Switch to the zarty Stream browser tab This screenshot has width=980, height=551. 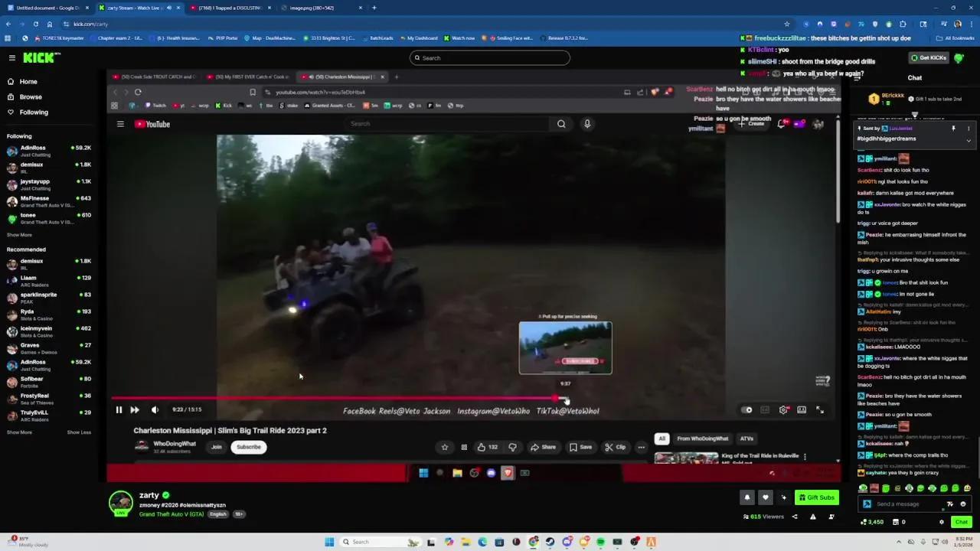[134, 8]
